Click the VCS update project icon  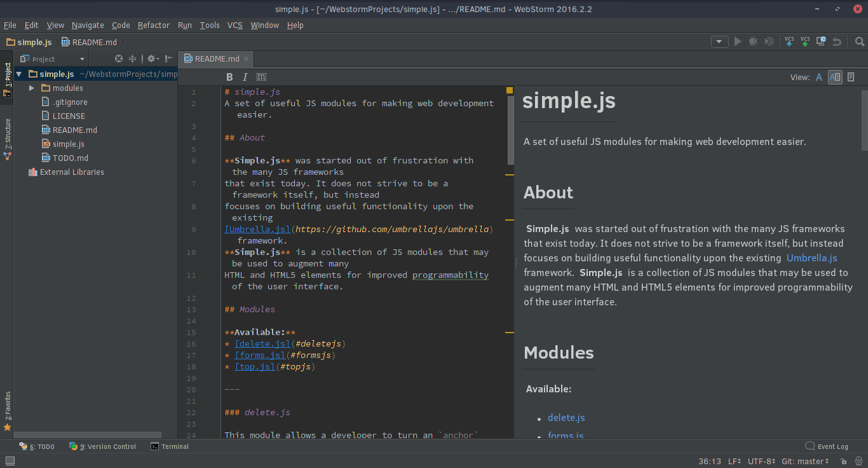pos(789,41)
